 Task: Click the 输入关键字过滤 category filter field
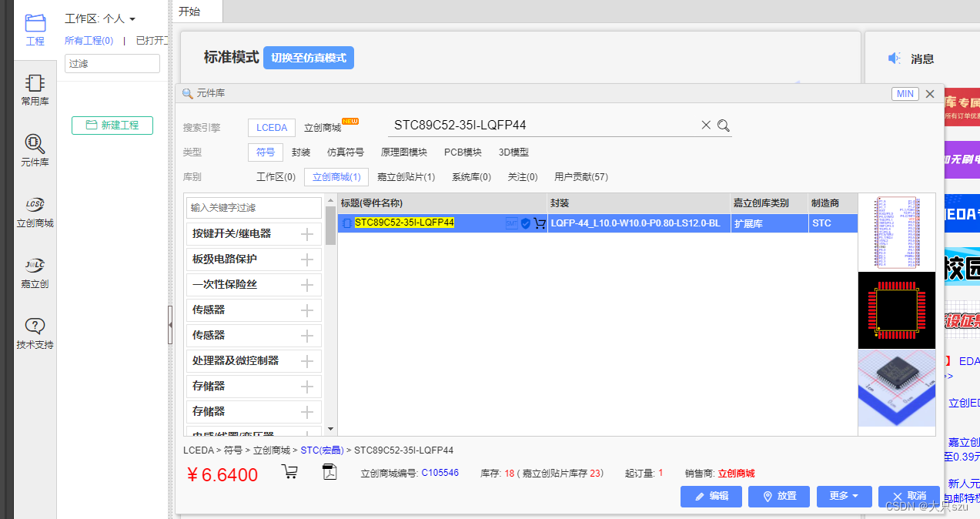click(x=254, y=208)
